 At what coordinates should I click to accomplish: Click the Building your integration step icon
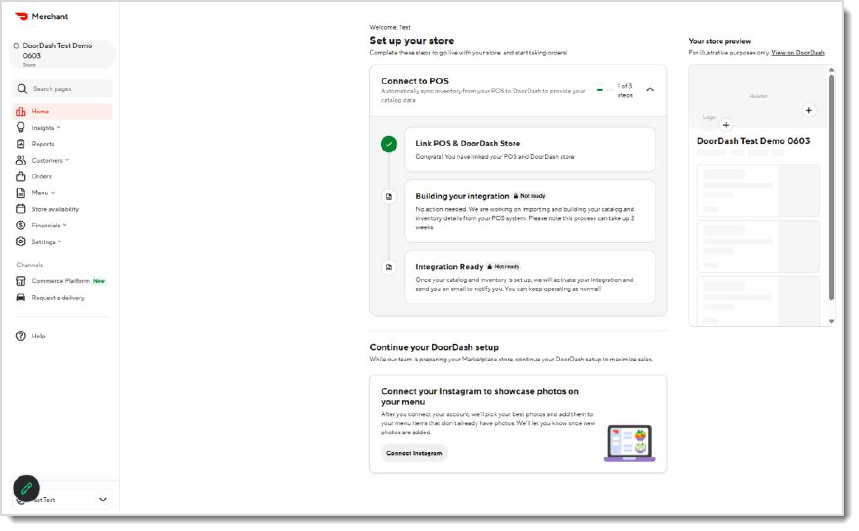click(x=389, y=196)
